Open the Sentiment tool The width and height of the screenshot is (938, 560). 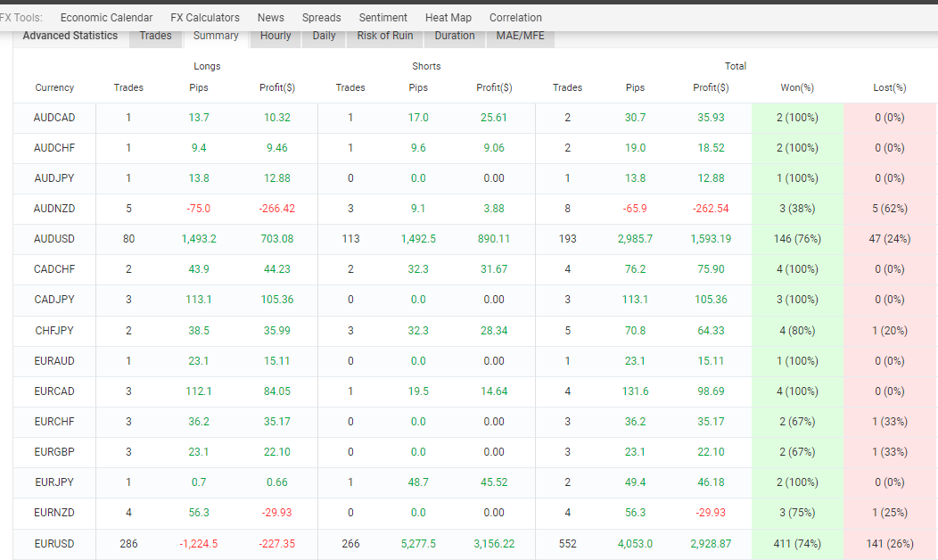(383, 17)
